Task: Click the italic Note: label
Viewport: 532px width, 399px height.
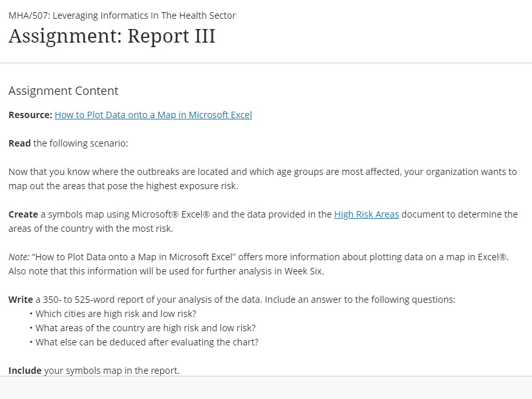Action: pos(19,257)
